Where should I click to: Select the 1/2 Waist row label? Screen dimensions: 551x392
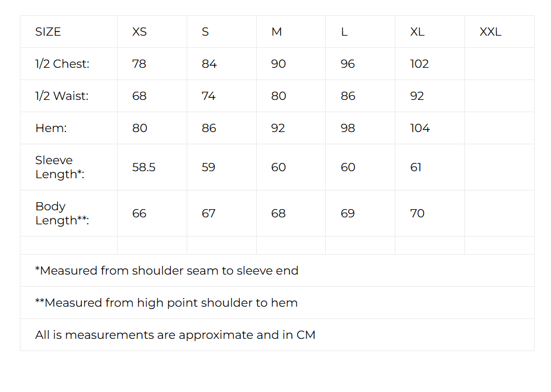62,96
